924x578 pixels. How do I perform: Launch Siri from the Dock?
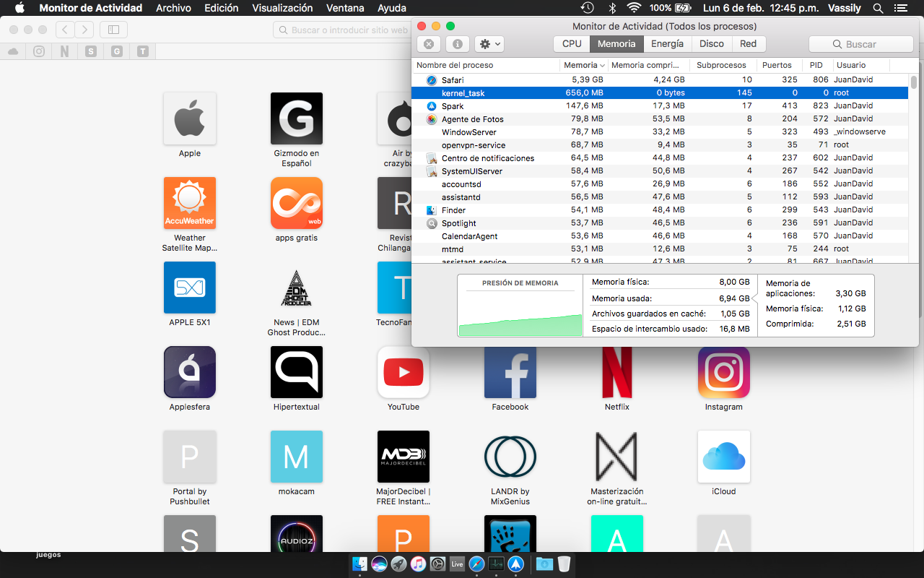click(379, 564)
